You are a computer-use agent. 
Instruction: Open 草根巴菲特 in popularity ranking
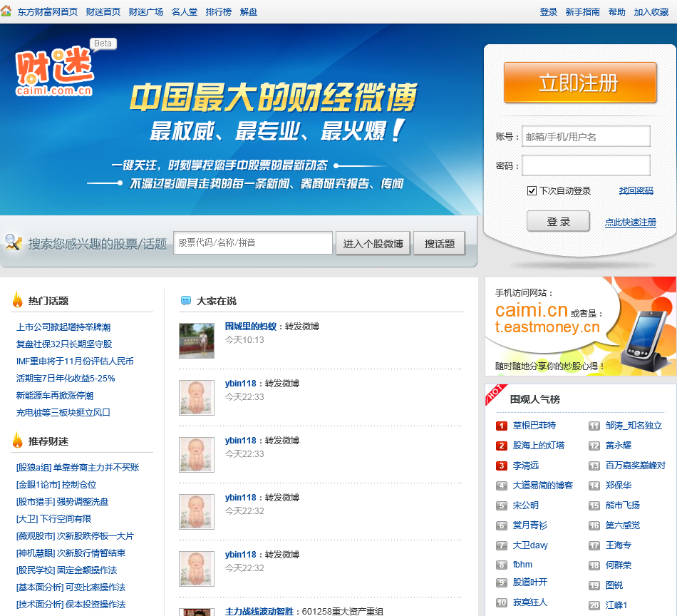pos(534,426)
